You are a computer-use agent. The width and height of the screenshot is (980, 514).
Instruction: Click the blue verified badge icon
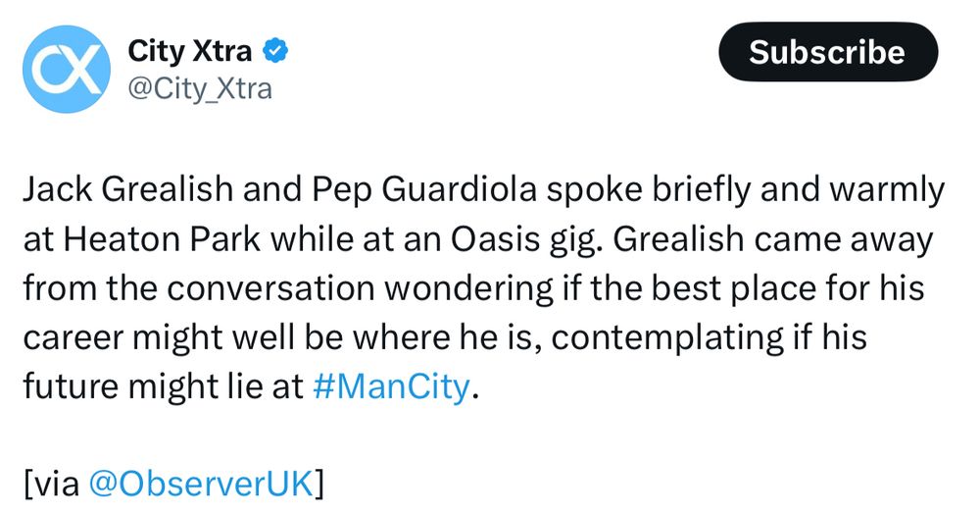[274, 51]
